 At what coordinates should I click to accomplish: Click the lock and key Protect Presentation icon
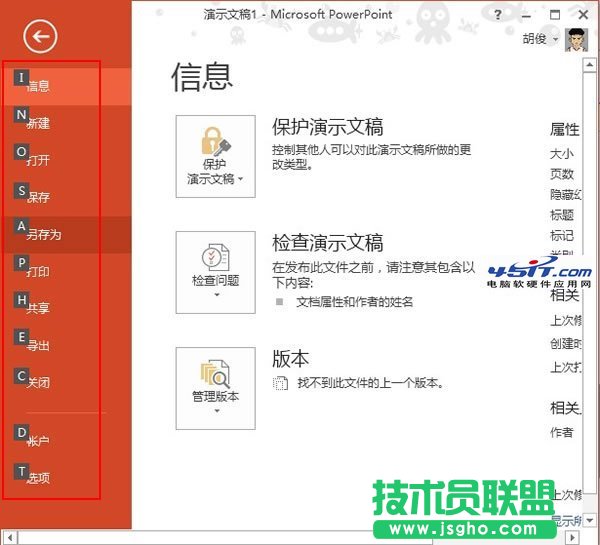click(215, 140)
